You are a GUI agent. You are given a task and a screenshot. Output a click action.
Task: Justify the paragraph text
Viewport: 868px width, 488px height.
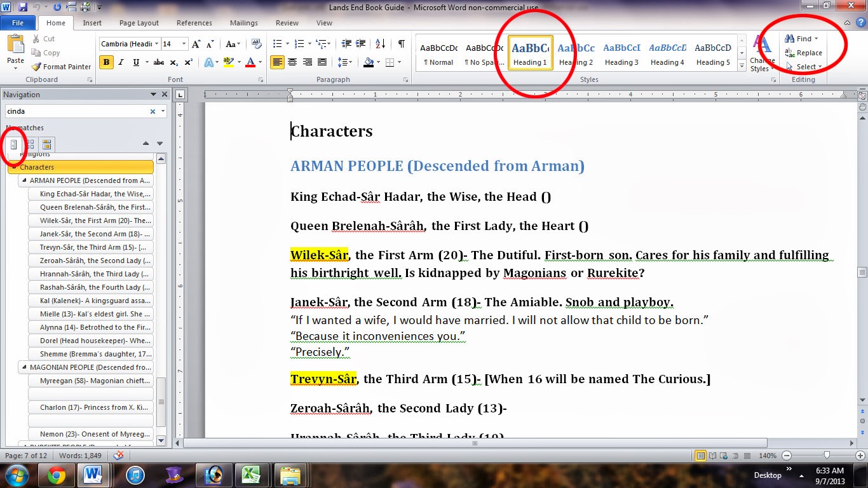pyautogui.click(x=323, y=62)
